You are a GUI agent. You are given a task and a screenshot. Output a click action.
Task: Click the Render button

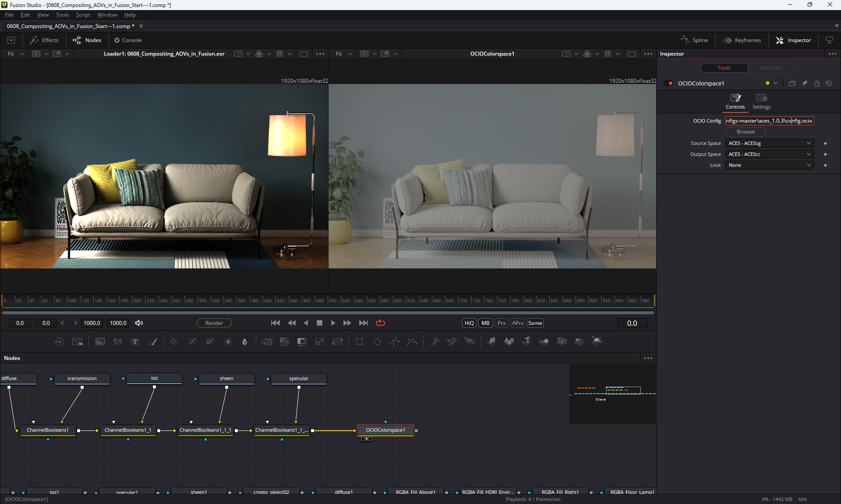[x=214, y=323]
